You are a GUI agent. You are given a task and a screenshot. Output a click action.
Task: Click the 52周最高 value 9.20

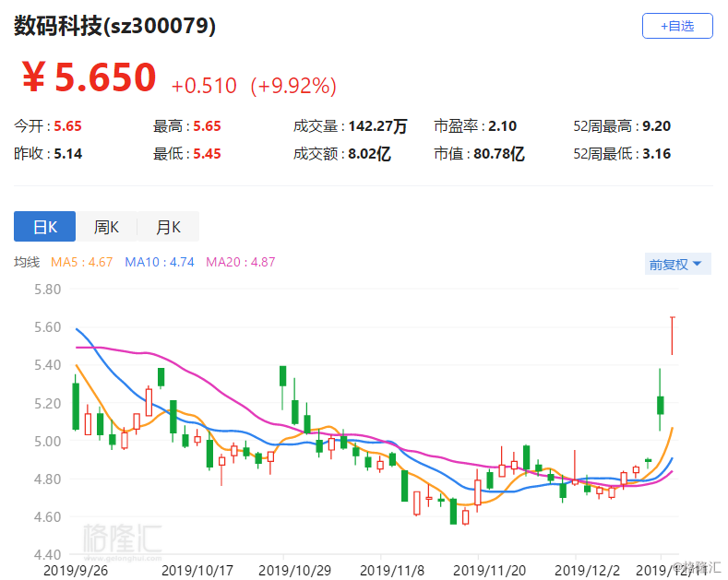point(657,125)
